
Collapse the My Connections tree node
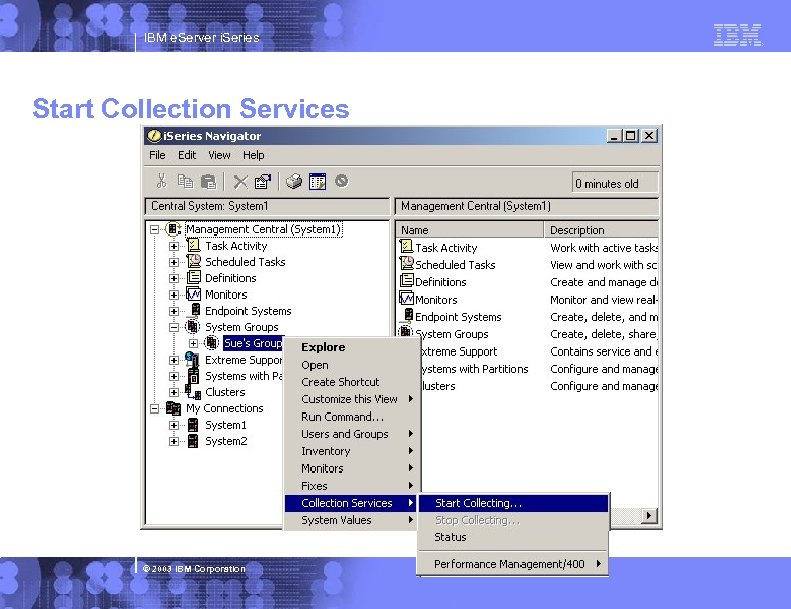click(154, 409)
